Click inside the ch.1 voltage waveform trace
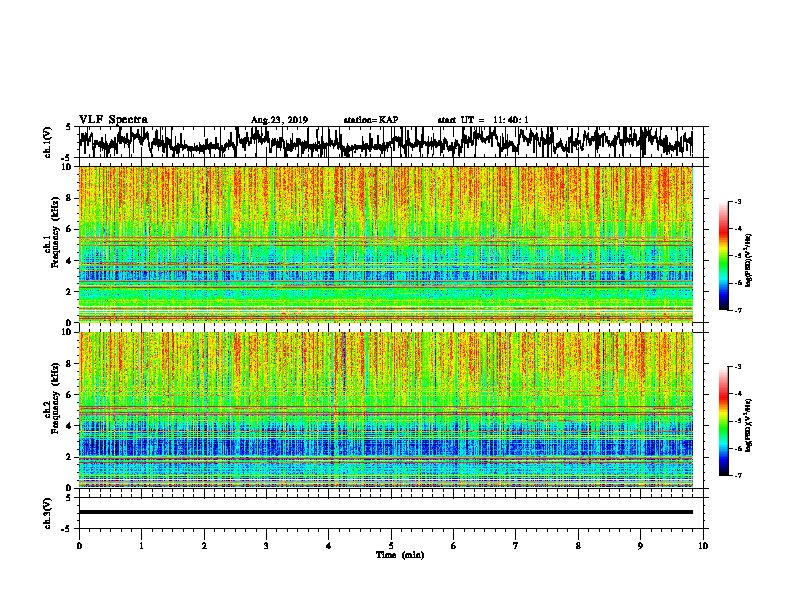This screenshot has height=612, width=792. 385,142
